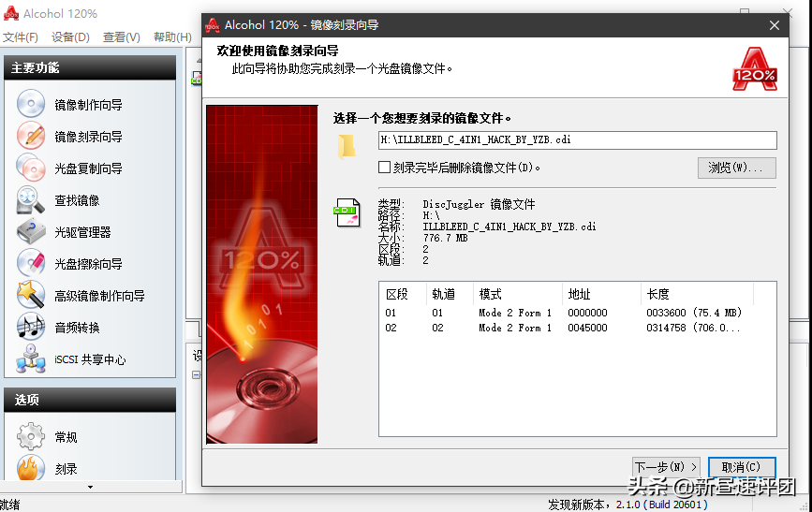Select session 02 row in track list
812x512 pixels.
[562, 328]
